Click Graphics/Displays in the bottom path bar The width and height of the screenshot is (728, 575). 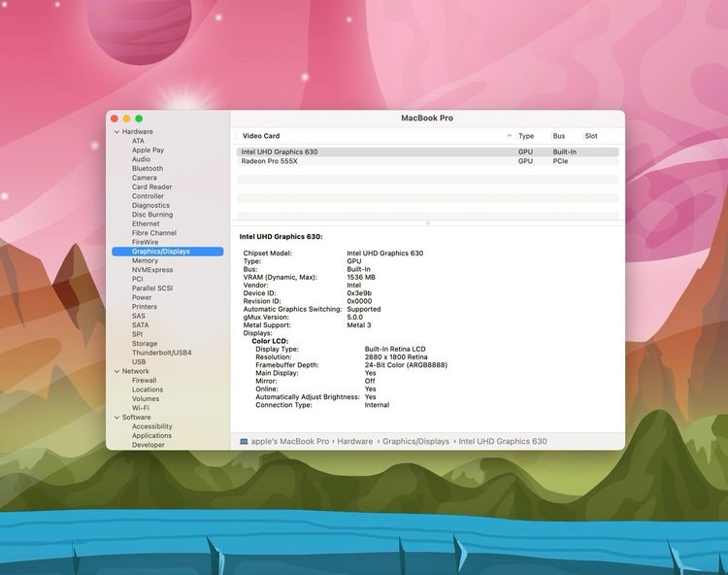click(x=415, y=441)
